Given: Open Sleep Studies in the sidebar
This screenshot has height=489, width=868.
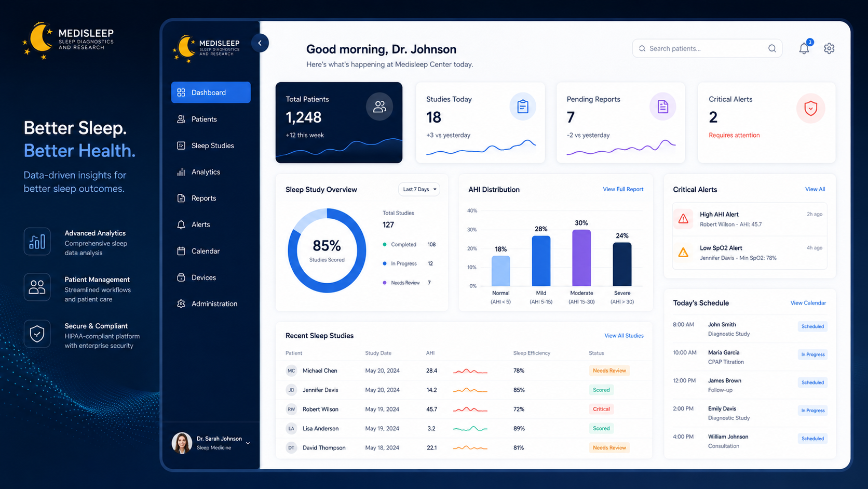Looking at the screenshot, I should tap(211, 146).
